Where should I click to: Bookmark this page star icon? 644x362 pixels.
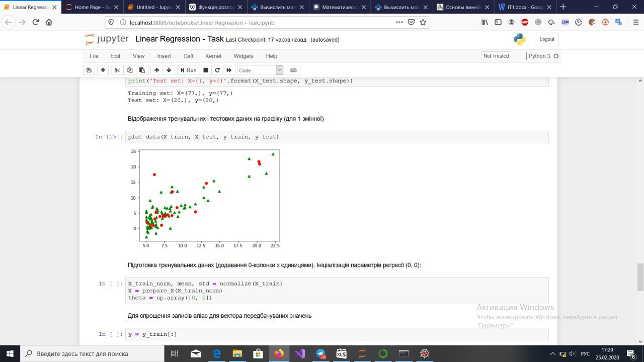coord(423,22)
